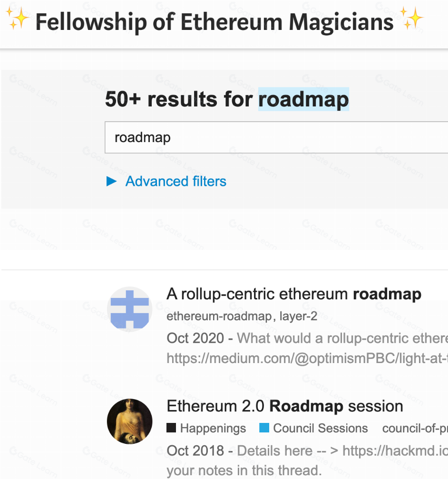Select the ethereum-roadmap tag
The width and height of the screenshot is (448, 479).
pos(219,316)
